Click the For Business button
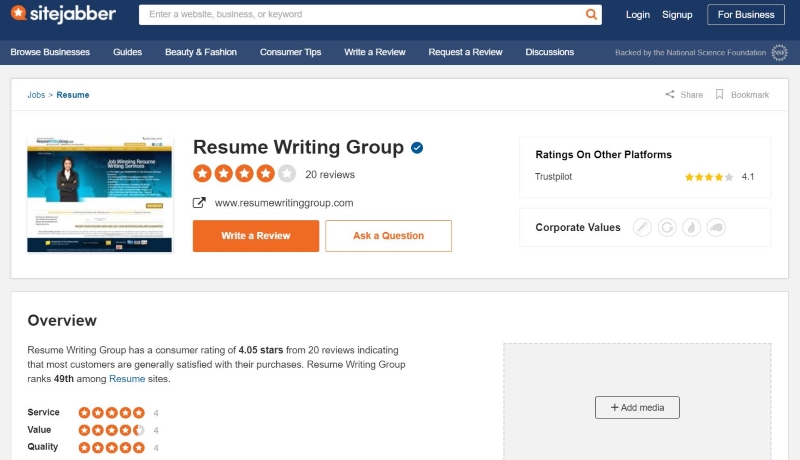The image size is (800, 460). tap(746, 15)
